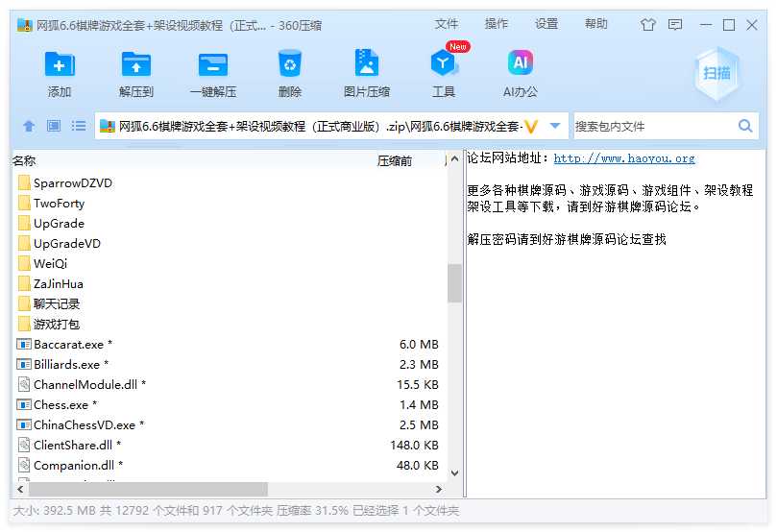Select the UpGradeVD folder
This screenshot has height=532, width=777.
(x=60, y=243)
